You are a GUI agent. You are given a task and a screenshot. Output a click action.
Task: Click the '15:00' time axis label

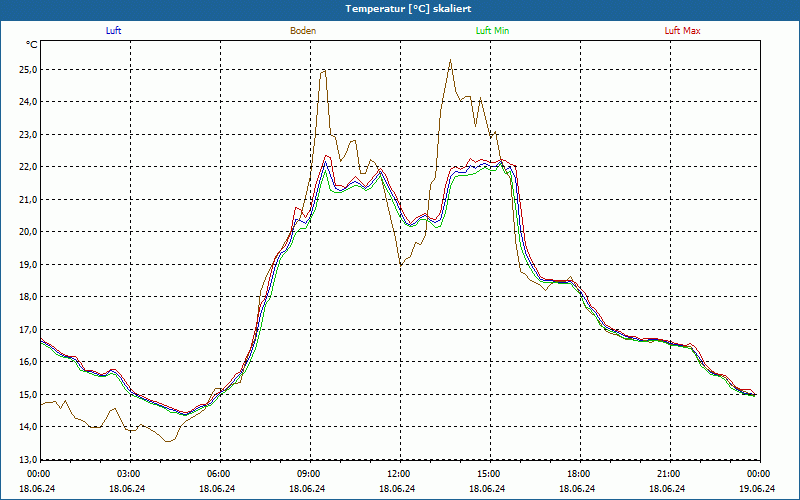point(488,474)
